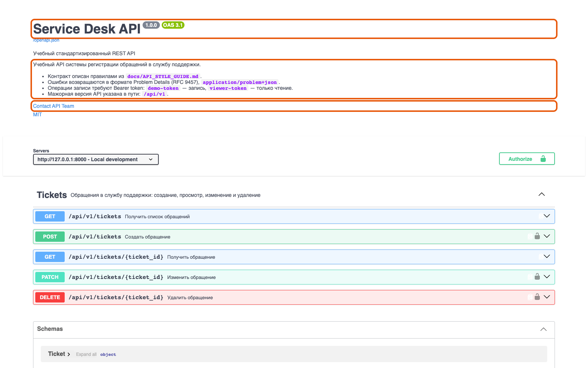Click the DELETE method badge
This screenshot has width=588, height=368.
point(50,297)
